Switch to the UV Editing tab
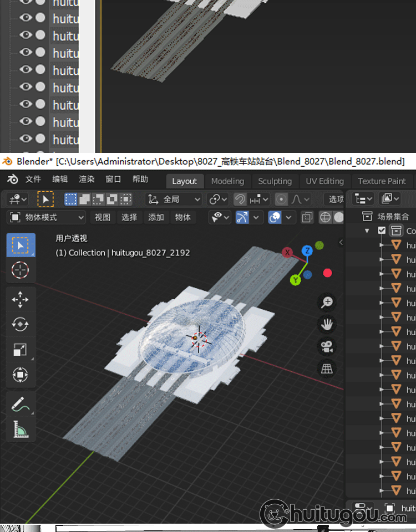Image resolution: width=416 pixels, height=532 pixels. point(324,181)
